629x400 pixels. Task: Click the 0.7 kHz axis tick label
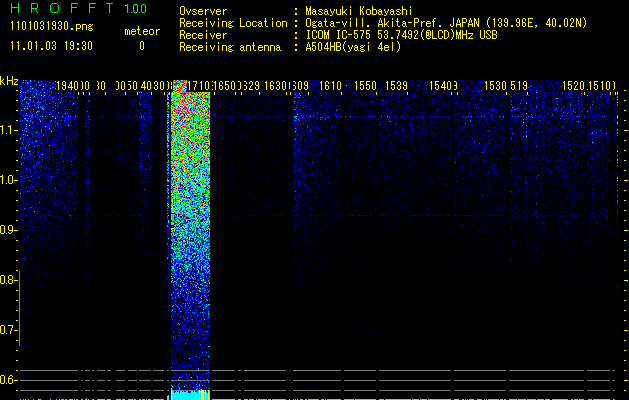click(8, 330)
